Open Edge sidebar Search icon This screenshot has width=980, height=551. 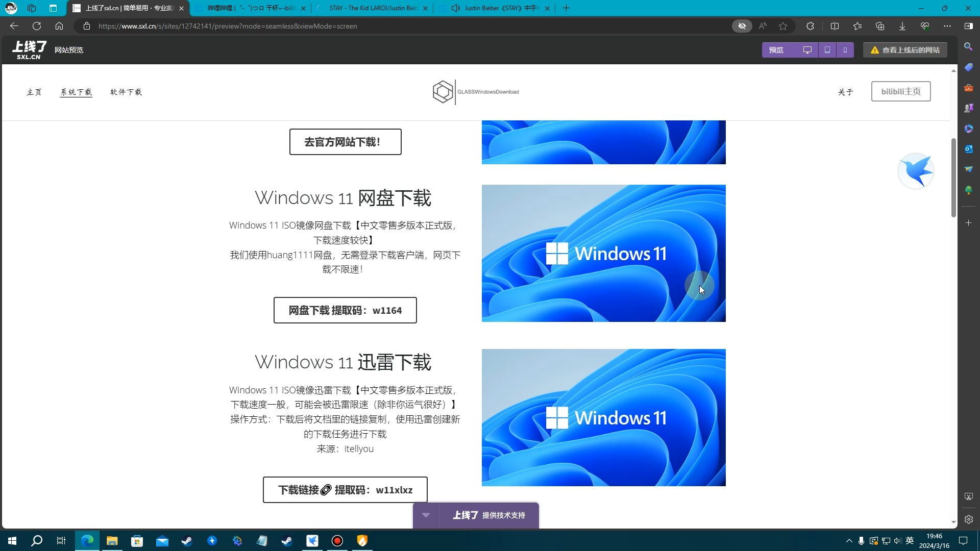[968, 46]
